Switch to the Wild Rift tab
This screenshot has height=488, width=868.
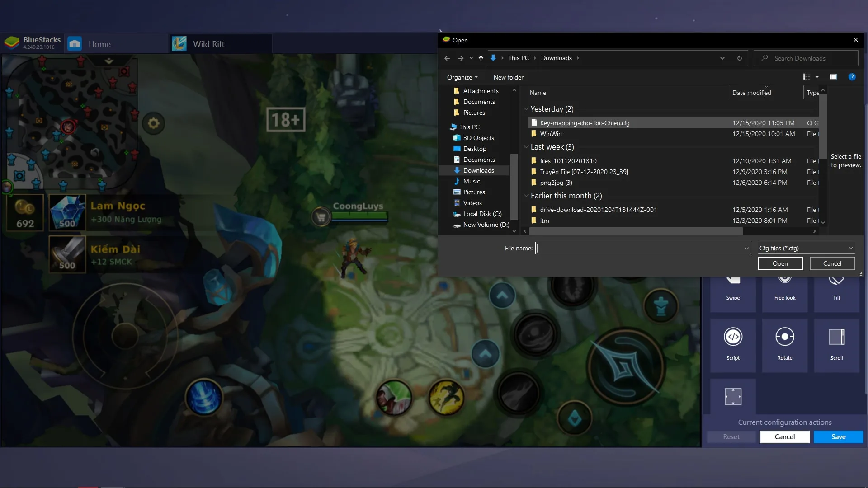point(221,44)
